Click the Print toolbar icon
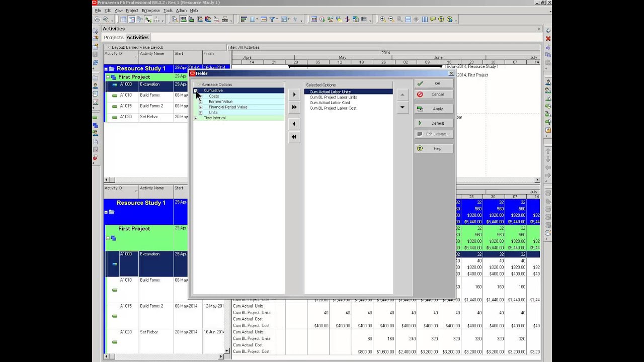This screenshot has height=362, width=644. [98, 19]
